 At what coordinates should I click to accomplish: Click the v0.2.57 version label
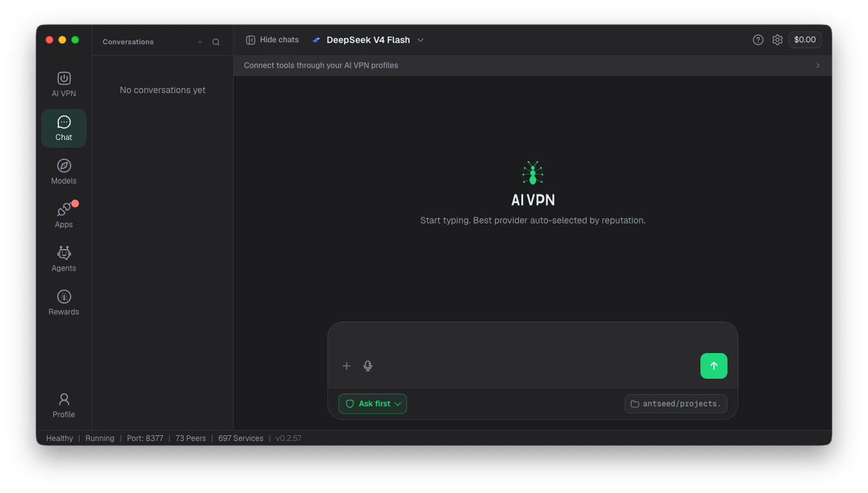pyautogui.click(x=289, y=438)
